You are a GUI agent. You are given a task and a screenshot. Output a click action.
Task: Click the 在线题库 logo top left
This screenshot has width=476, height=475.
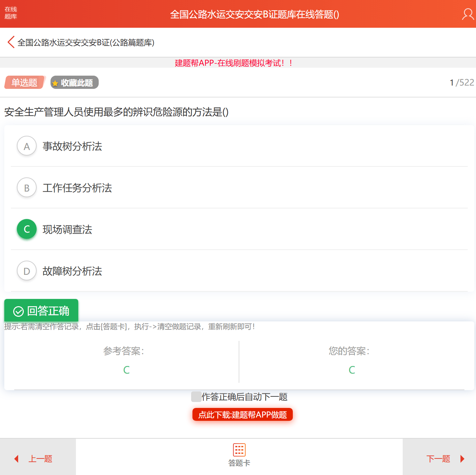11,13
